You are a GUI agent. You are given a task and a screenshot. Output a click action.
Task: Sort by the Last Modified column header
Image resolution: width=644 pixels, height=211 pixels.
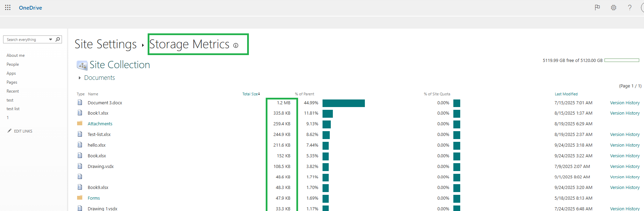(566, 94)
